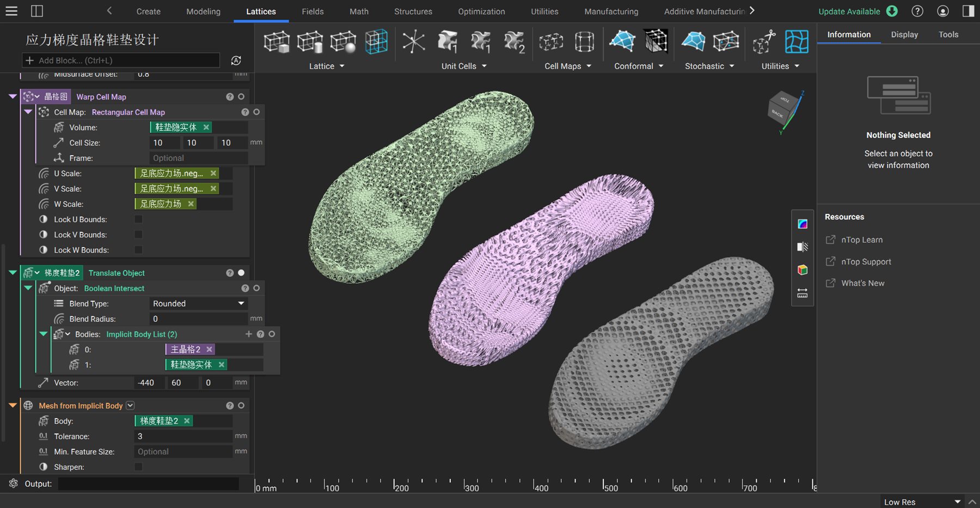The height and width of the screenshot is (508, 980).
Task: Collapse the Translate Object block
Action: (13, 273)
